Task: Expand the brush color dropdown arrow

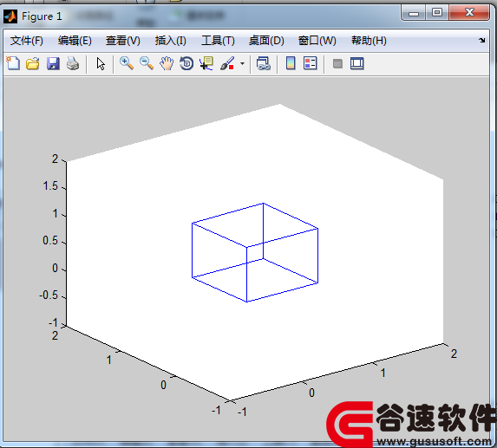Action: tap(243, 63)
